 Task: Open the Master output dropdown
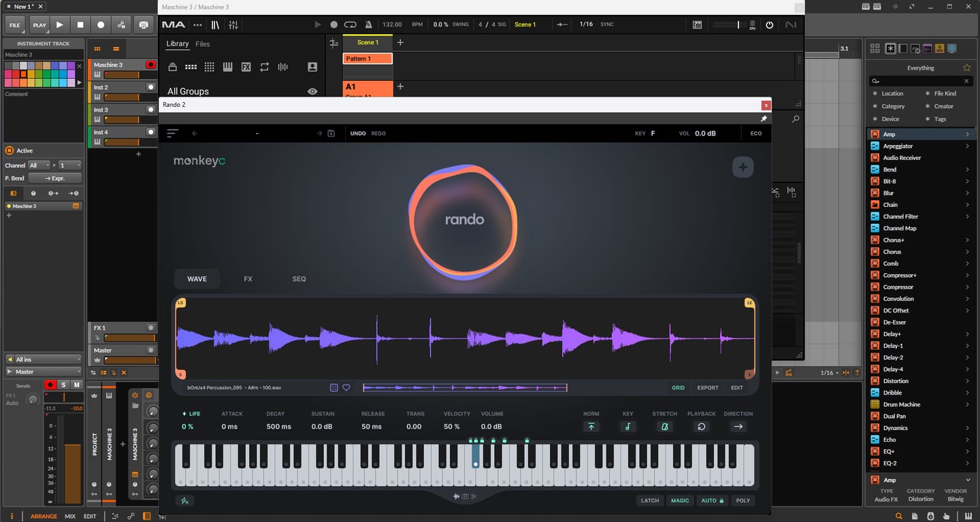click(44, 372)
